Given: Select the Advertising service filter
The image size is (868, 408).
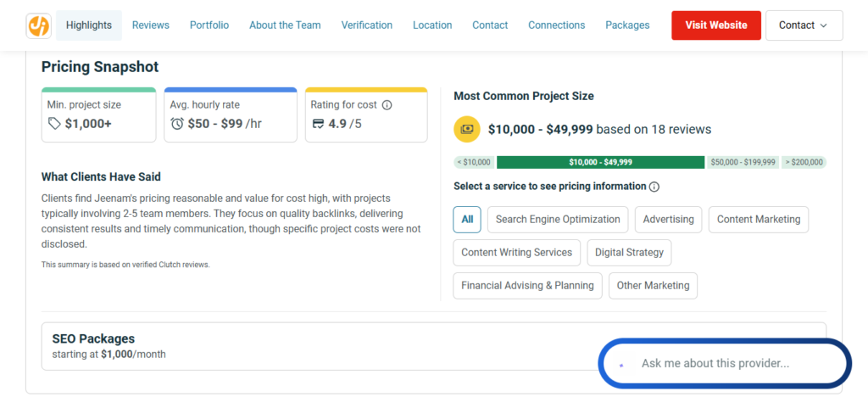Looking at the screenshot, I should [x=668, y=219].
